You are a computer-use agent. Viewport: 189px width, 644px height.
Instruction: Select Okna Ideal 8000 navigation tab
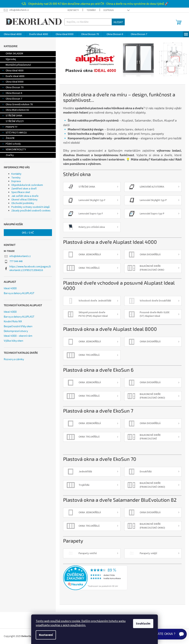[64, 34]
